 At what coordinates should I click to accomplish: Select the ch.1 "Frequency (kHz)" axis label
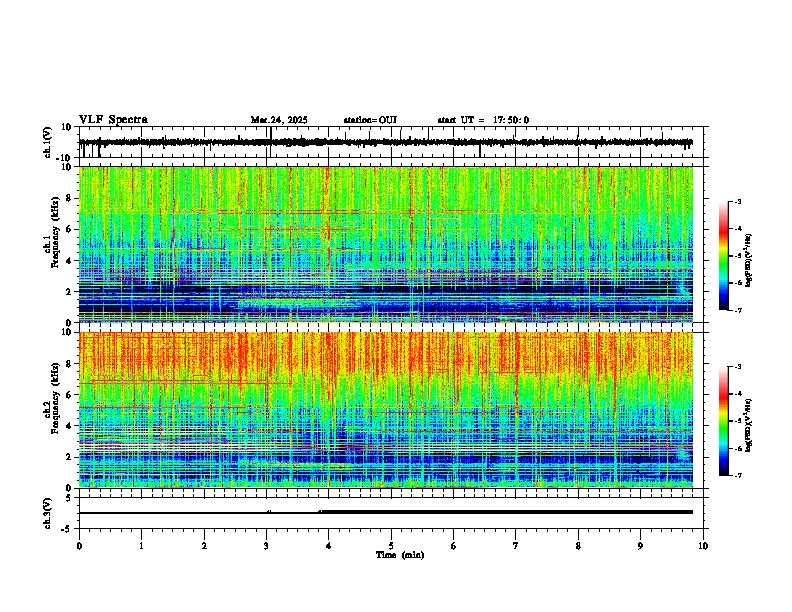click(55, 234)
